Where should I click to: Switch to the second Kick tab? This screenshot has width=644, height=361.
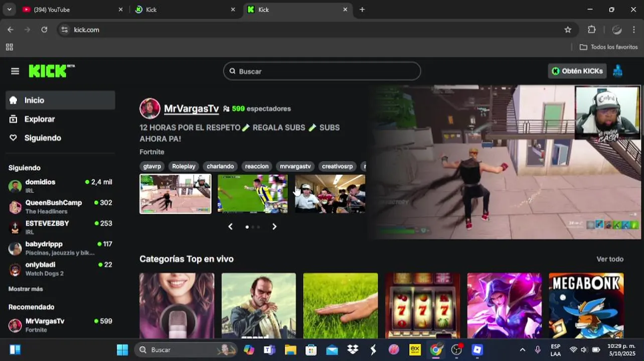coord(186,10)
